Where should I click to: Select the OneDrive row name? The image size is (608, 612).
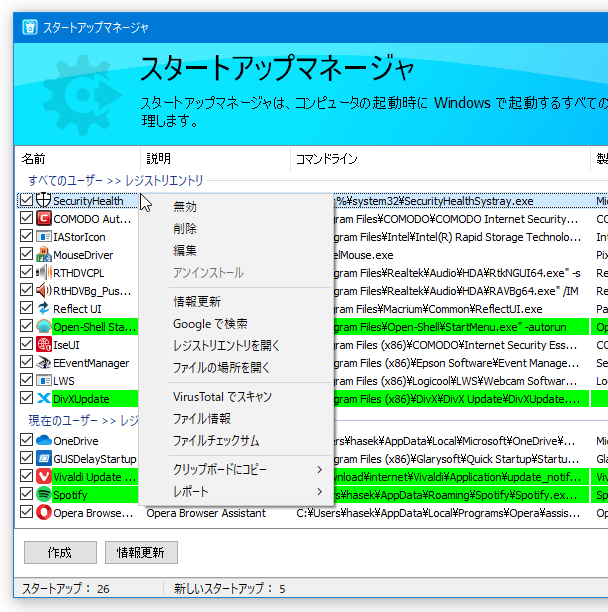click(x=76, y=441)
